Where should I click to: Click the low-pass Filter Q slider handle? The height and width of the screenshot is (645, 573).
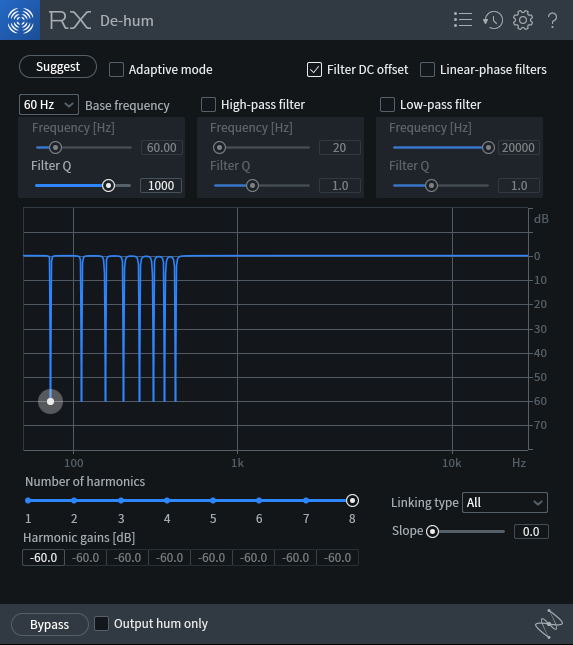click(x=431, y=186)
